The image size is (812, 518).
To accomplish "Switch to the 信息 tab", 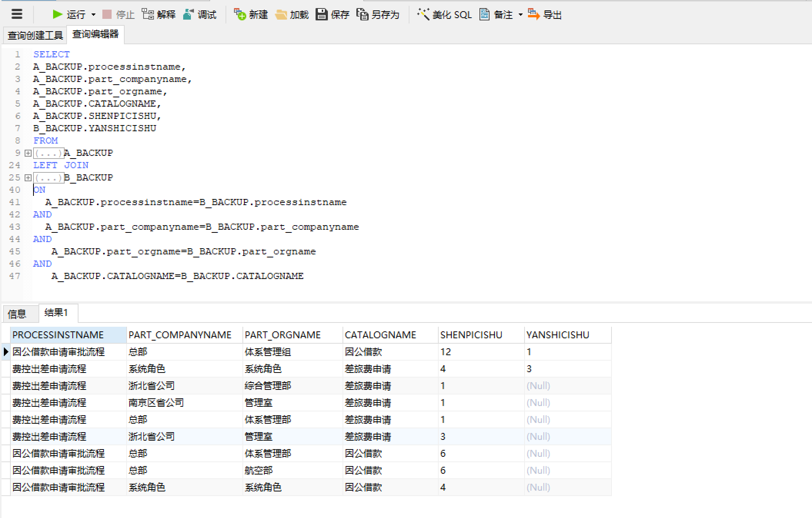I will point(17,314).
